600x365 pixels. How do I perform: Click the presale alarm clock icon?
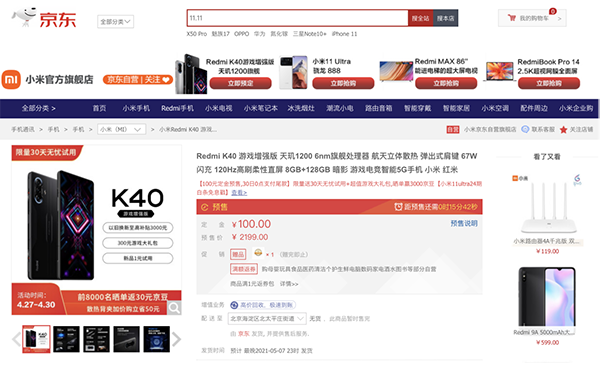pos(398,207)
